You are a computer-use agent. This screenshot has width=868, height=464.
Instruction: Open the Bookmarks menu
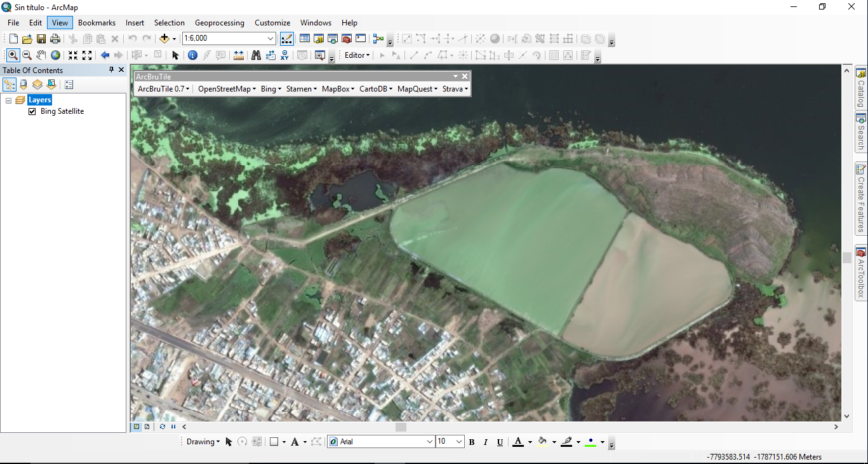click(x=97, y=23)
